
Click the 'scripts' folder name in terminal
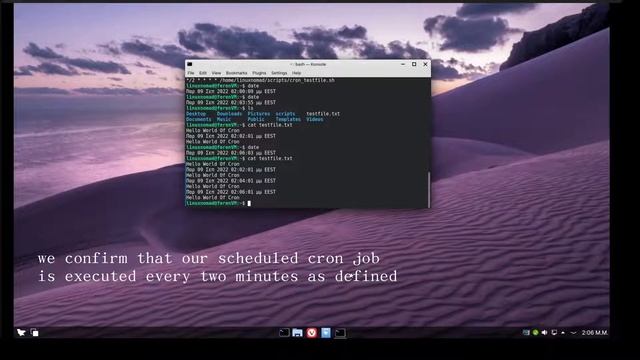[285, 114]
